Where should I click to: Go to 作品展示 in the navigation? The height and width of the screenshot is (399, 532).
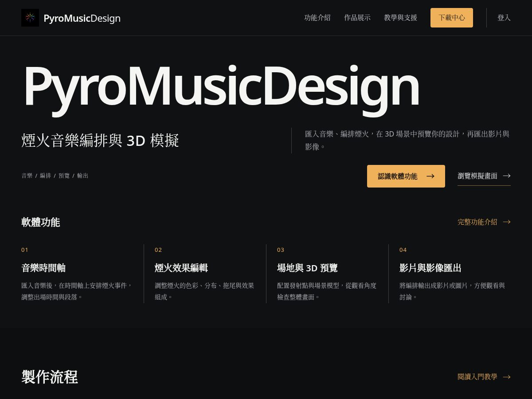[x=357, y=18]
